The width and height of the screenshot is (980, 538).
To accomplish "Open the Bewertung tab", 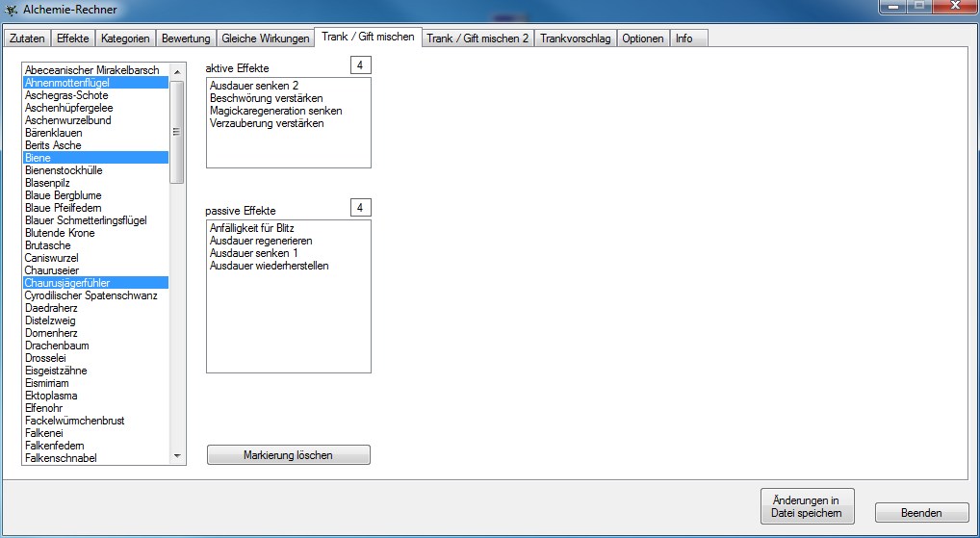I will click(x=186, y=38).
